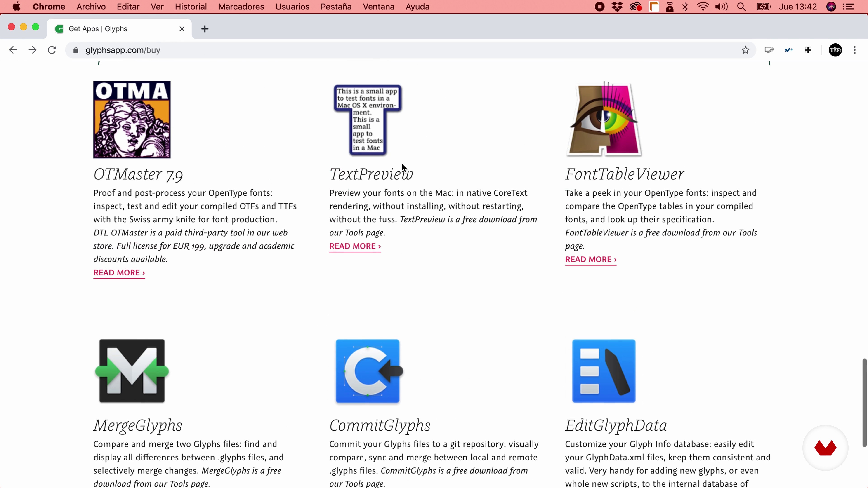The height and width of the screenshot is (488, 868).
Task: Open the Apple menu
Action: (16, 7)
